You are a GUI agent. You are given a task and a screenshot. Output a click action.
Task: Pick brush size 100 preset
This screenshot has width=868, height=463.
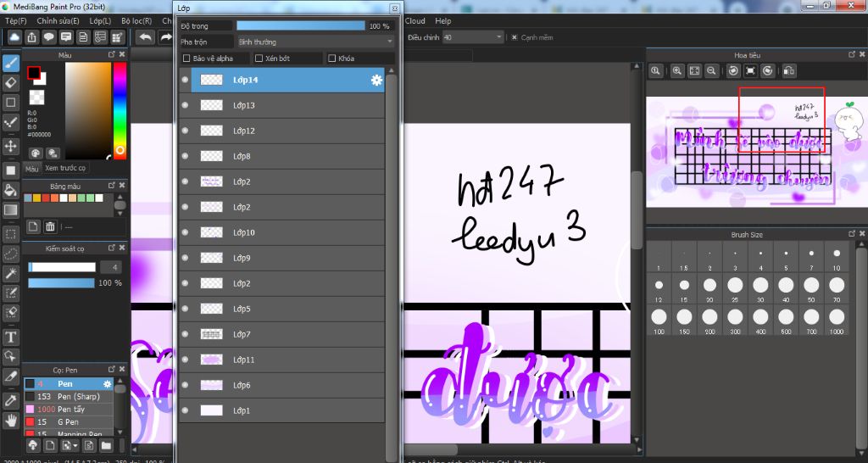click(659, 321)
